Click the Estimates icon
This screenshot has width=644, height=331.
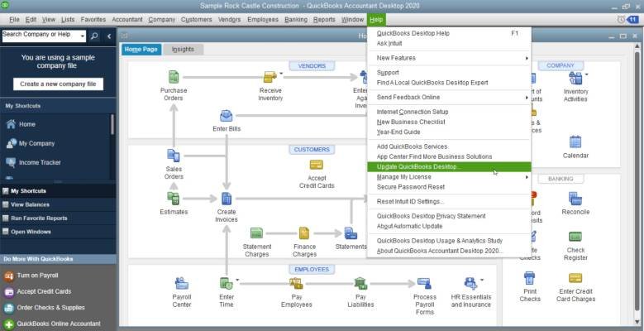[174, 199]
